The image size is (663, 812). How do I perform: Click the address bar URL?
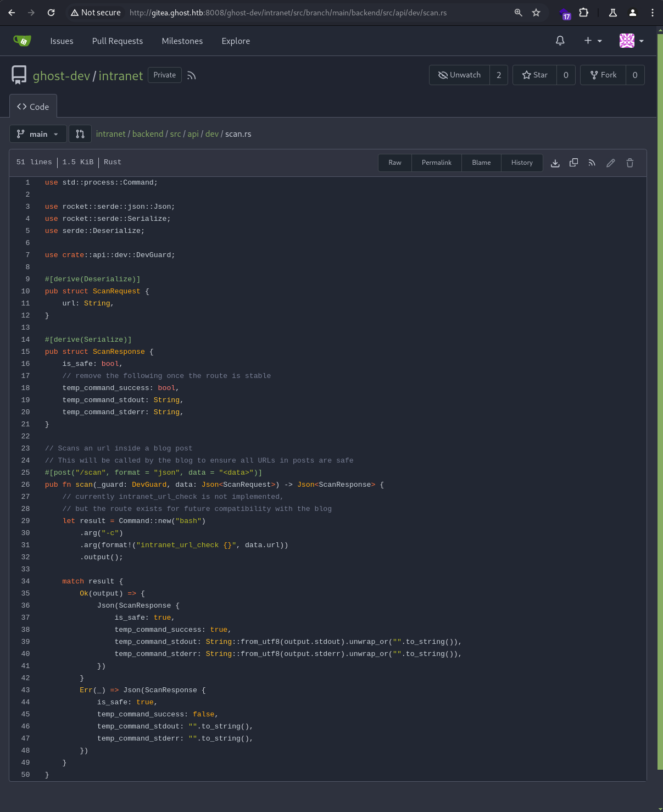pyautogui.click(x=288, y=12)
